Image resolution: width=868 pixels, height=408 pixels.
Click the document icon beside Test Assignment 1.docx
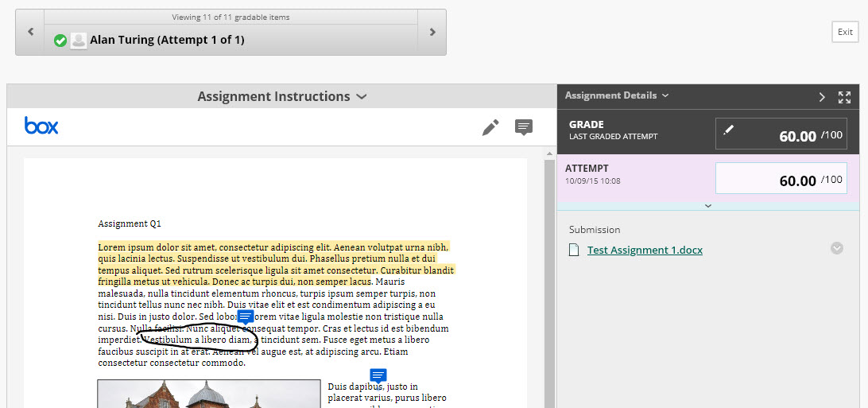574,251
